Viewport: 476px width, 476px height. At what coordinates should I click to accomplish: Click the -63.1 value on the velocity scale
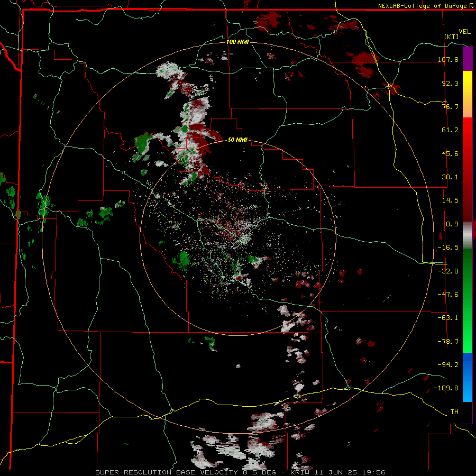tap(448, 318)
